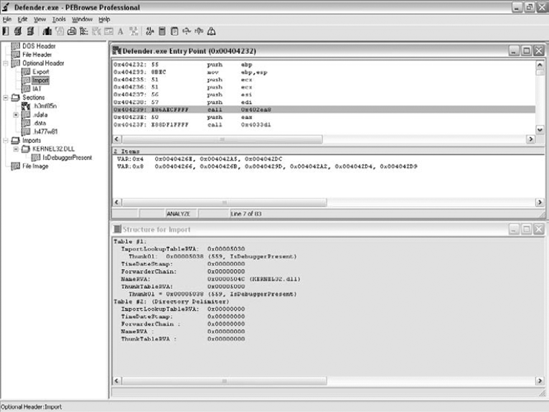Click the calculator icon in the toolbar
549x412 pixels.
(x=162, y=32)
